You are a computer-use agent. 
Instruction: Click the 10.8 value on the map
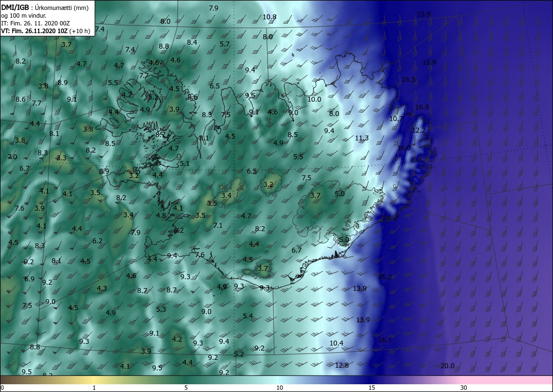269,17
